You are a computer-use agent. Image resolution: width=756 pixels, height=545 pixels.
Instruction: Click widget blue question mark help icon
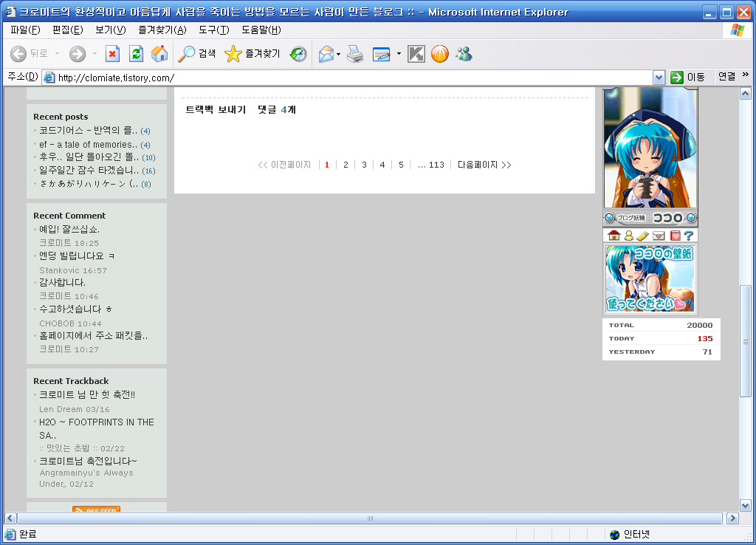(x=689, y=236)
